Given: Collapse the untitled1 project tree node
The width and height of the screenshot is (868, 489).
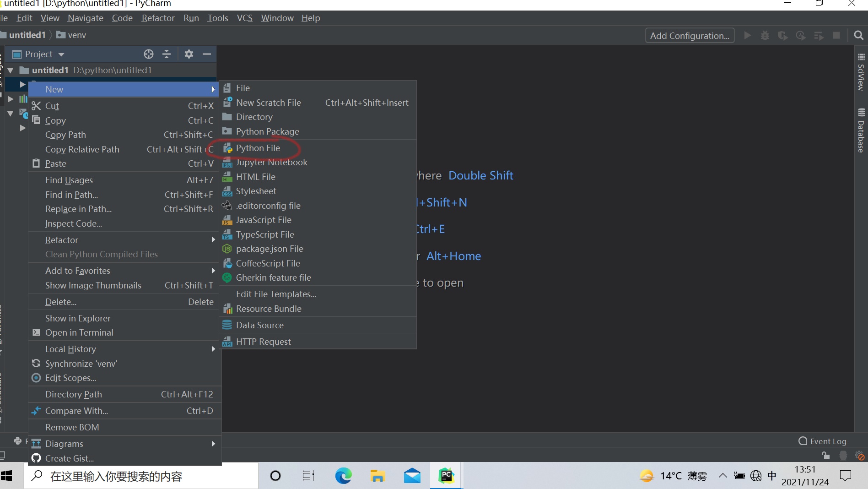Looking at the screenshot, I should coord(11,70).
